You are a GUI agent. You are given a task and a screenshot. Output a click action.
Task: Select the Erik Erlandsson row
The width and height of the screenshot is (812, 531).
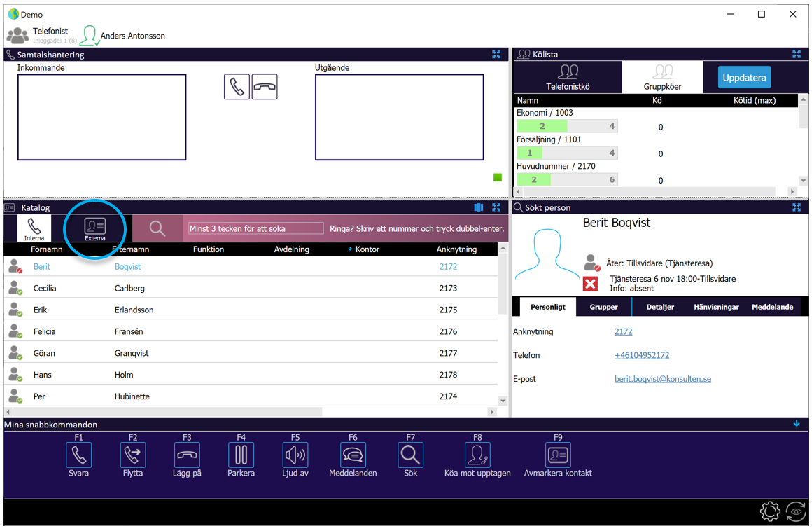pos(251,310)
